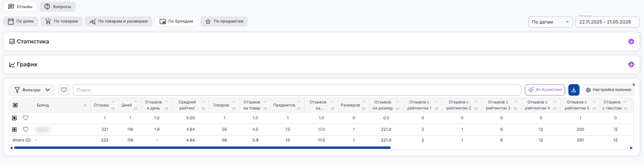This screenshot has height=164, width=644.
Task: Switch to the Вопросы tab
Action: (x=58, y=7)
